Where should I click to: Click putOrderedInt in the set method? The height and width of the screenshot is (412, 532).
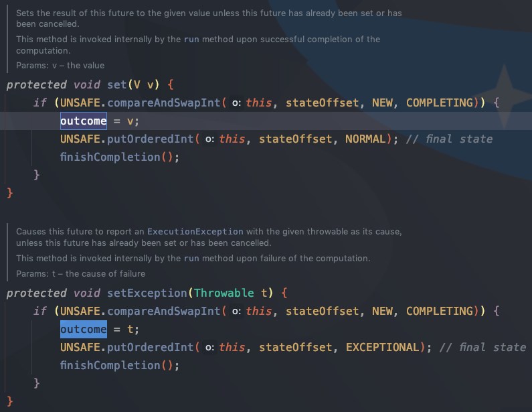pyautogui.click(x=151, y=139)
